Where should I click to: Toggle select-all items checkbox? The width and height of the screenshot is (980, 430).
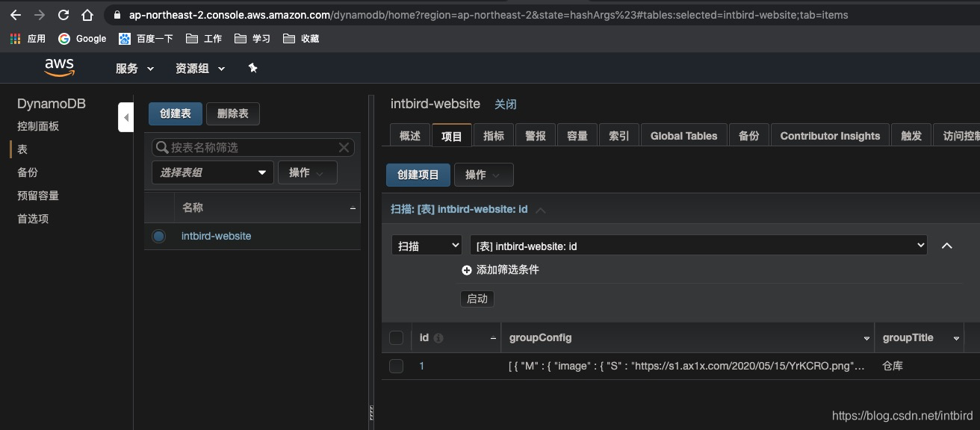tap(397, 338)
